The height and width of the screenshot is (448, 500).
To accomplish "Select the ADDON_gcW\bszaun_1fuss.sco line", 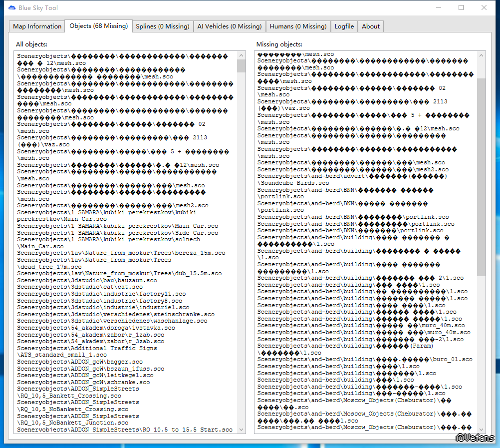I will (x=90, y=369).
